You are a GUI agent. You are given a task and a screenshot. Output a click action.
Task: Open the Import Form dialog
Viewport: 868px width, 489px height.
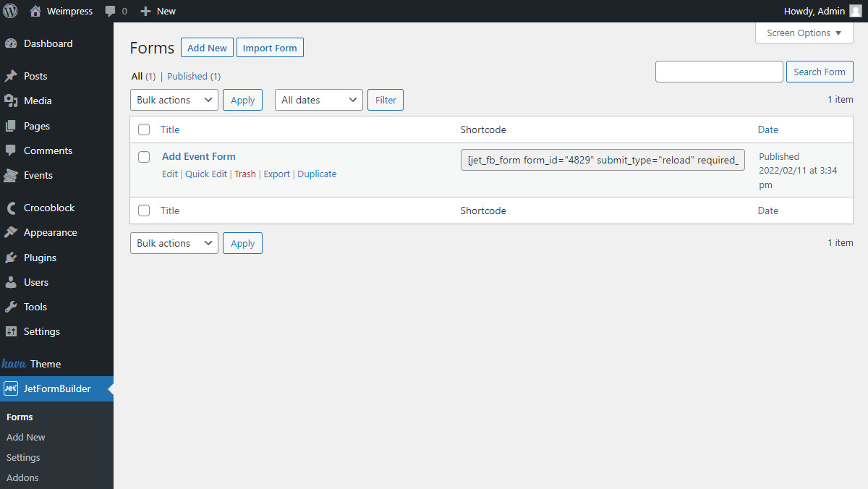(270, 47)
